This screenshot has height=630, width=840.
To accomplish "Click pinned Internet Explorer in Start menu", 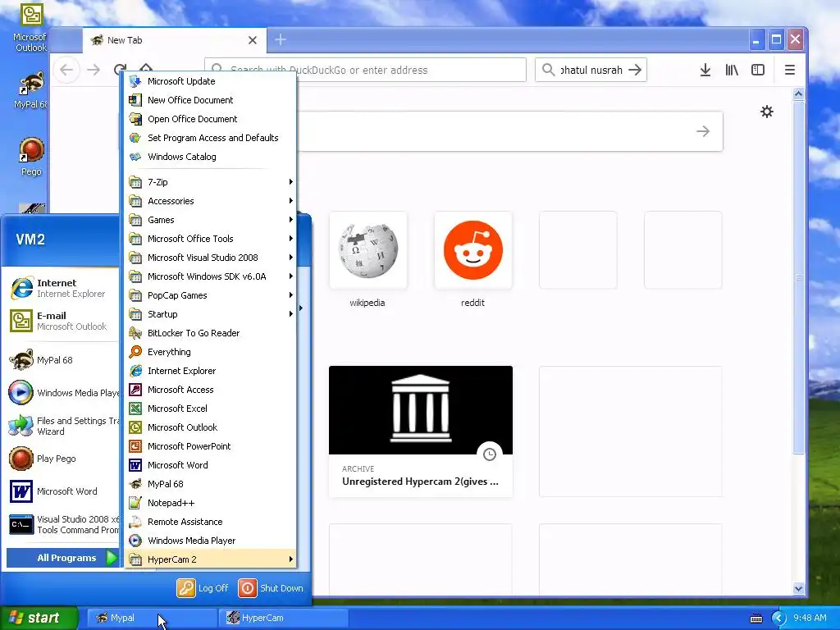I will pos(62,288).
